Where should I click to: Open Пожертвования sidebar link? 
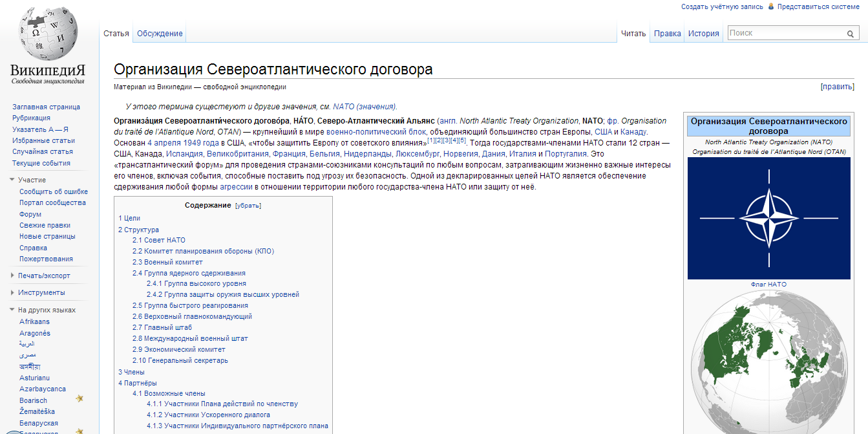click(x=46, y=259)
